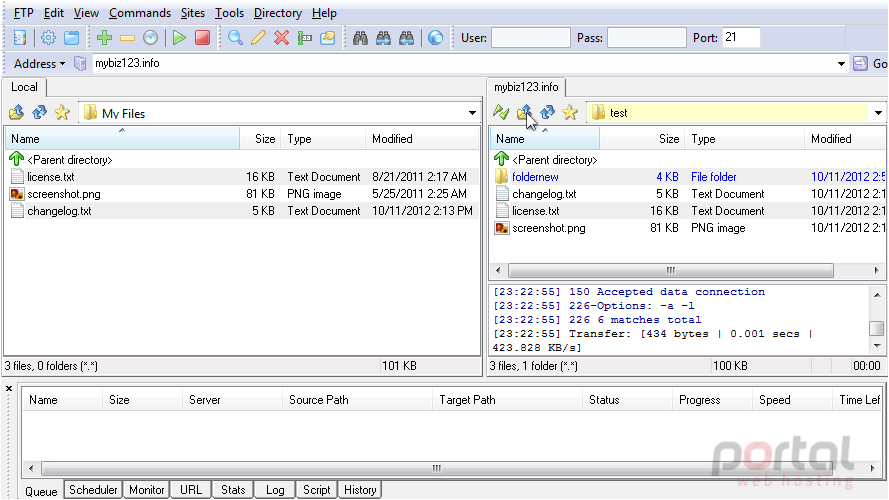Viewport: 889px width, 500px height.
Task: Click the globe icon in toolbar
Action: click(x=435, y=38)
